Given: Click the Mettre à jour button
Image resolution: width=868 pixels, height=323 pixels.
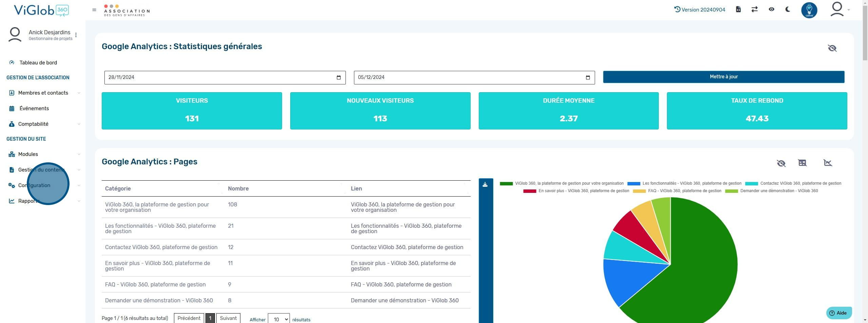Looking at the screenshot, I should point(724,77).
